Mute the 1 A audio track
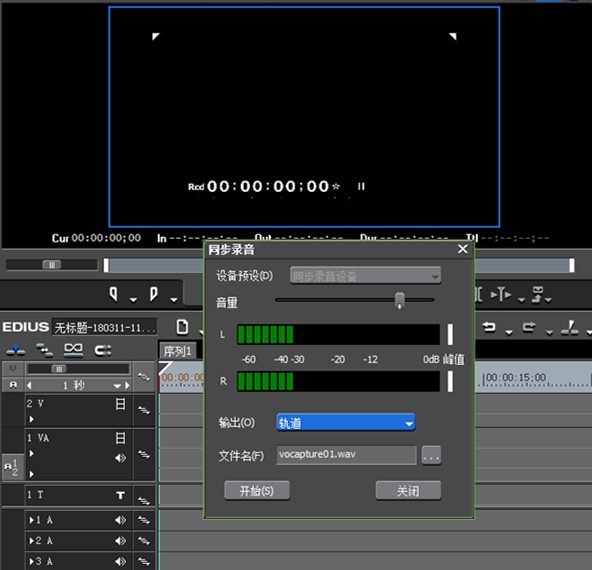Image resolution: width=592 pixels, height=570 pixels. [120, 520]
